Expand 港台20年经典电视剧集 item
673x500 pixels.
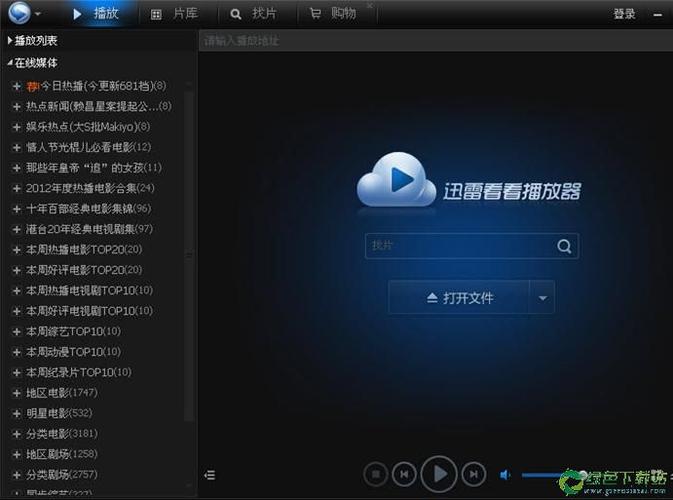[17, 230]
